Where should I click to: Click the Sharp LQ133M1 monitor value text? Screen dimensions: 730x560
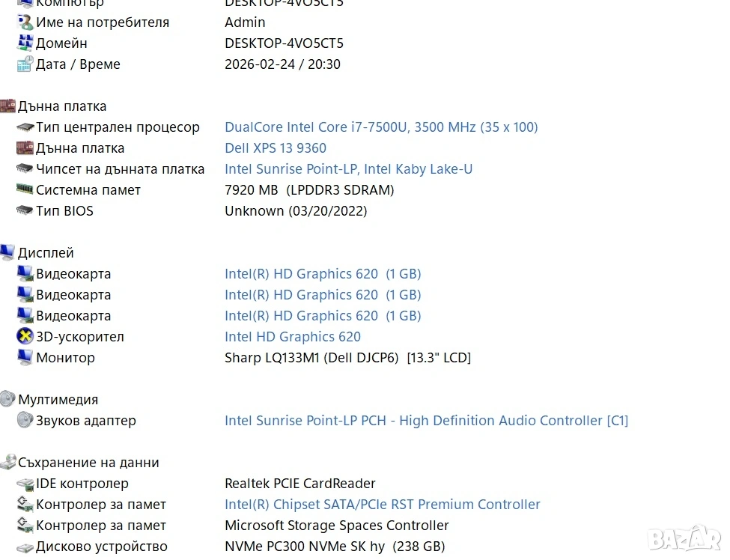coord(347,358)
